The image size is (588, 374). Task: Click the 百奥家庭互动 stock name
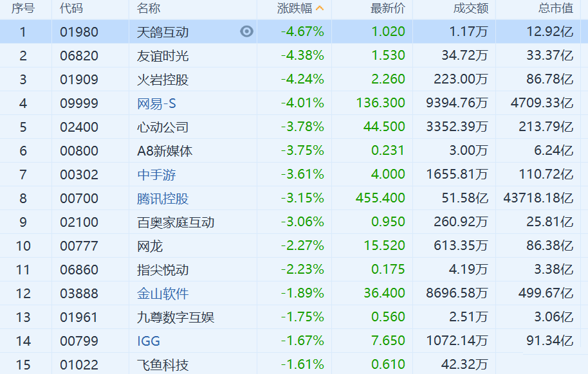pyautogui.click(x=176, y=222)
